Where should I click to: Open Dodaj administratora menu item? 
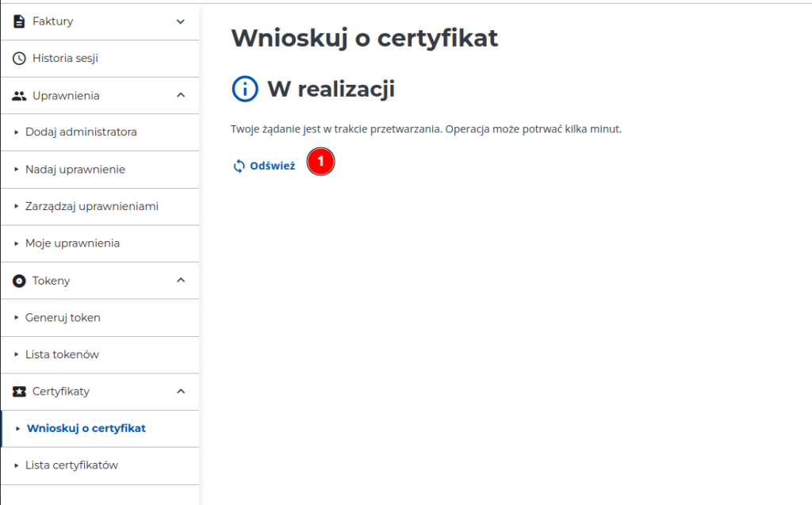(x=81, y=132)
